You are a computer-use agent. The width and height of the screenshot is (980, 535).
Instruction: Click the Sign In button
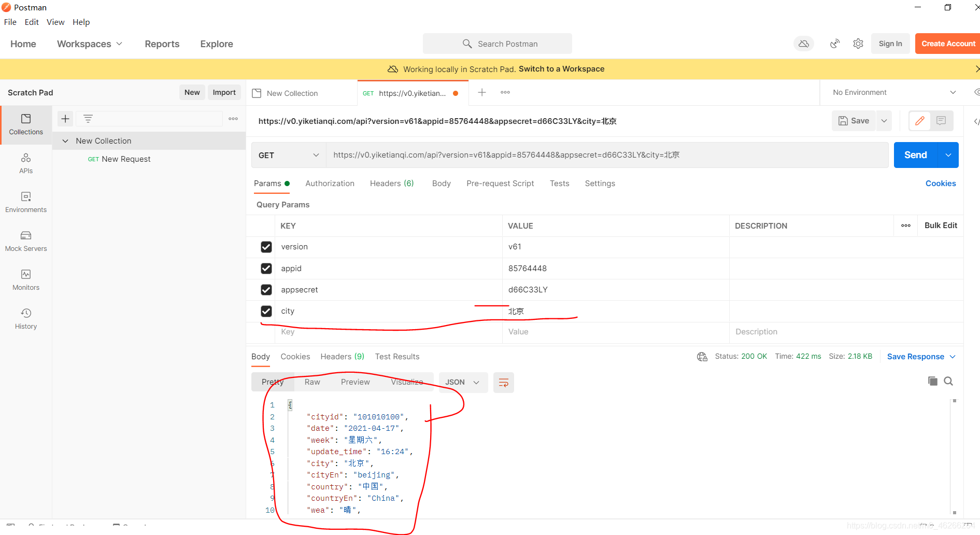tap(890, 44)
